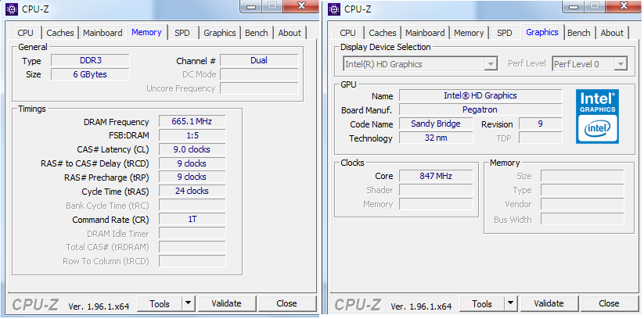Open Bench tab in right window

click(579, 33)
